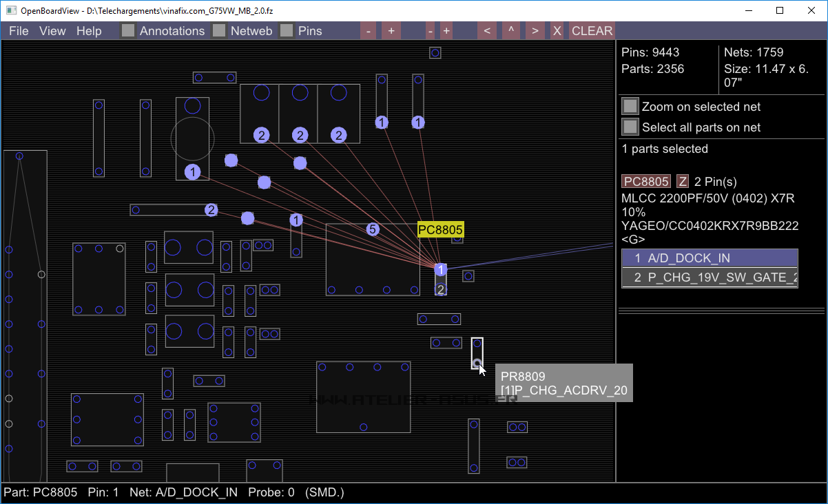
Task: Click the X button next to CLEAR
Action: pyautogui.click(x=557, y=31)
